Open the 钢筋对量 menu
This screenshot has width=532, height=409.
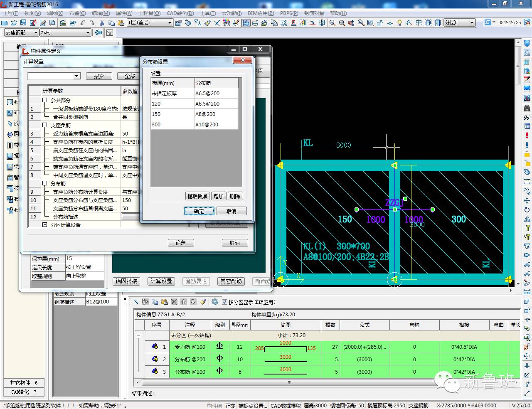[x=314, y=13]
